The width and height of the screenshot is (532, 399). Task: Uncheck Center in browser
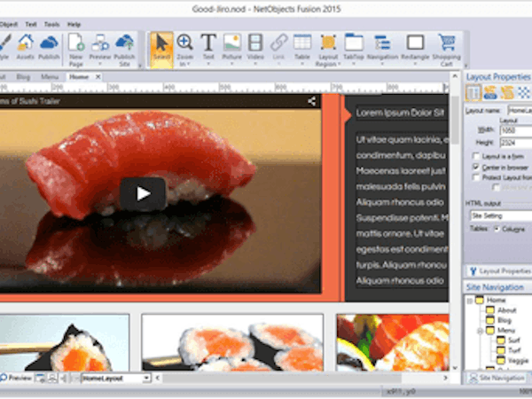coord(476,167)
